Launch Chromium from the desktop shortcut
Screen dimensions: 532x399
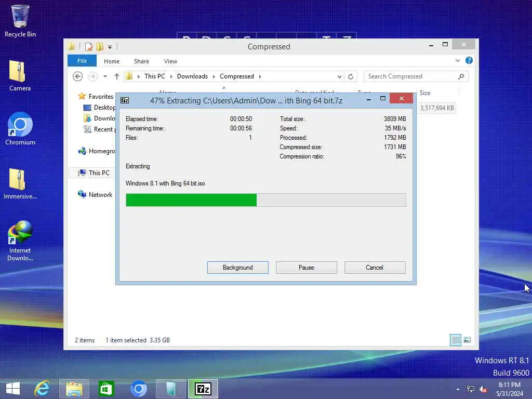click(20, 129)
